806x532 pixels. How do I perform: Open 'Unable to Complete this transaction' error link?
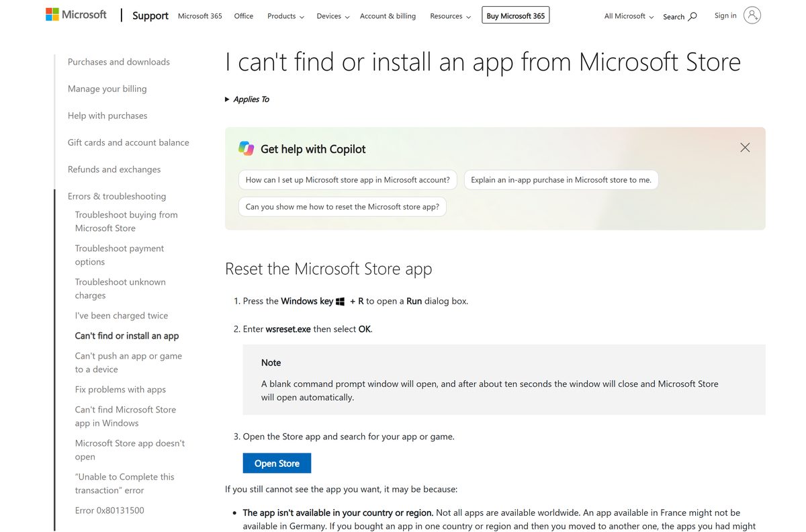coord(125,484)
